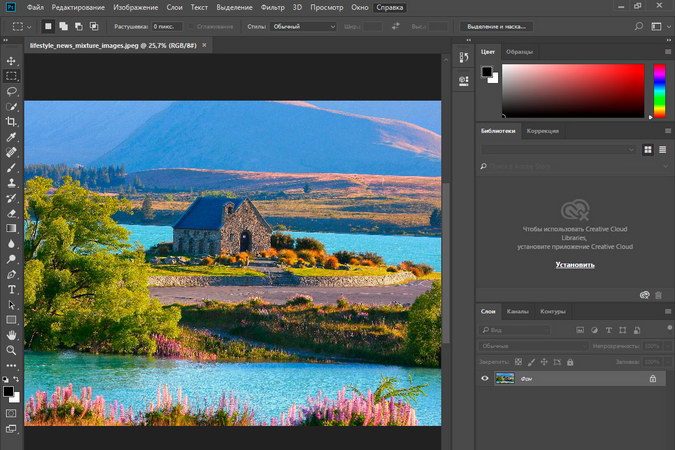Choose Intersect with Selection mode

pyautogui.click(x=94, y=26)
